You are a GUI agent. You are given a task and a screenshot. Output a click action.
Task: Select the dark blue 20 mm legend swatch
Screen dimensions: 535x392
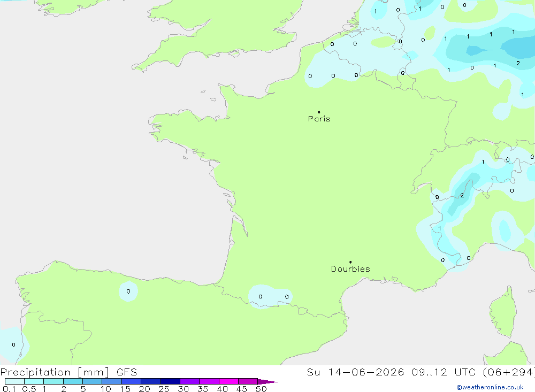[150, 381]
